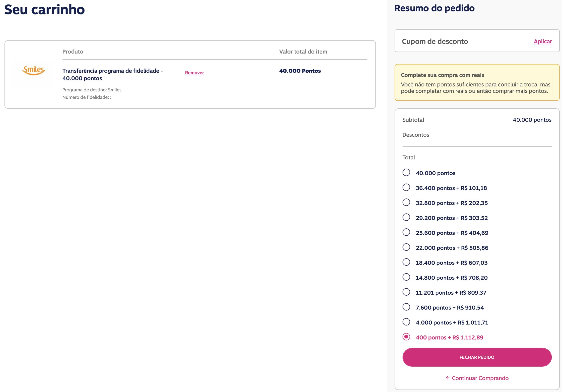Click selected 400 pontos + R$ 1.112,89 radio
The height and width of the screenshot is (392, 562).
coord(406,337)
